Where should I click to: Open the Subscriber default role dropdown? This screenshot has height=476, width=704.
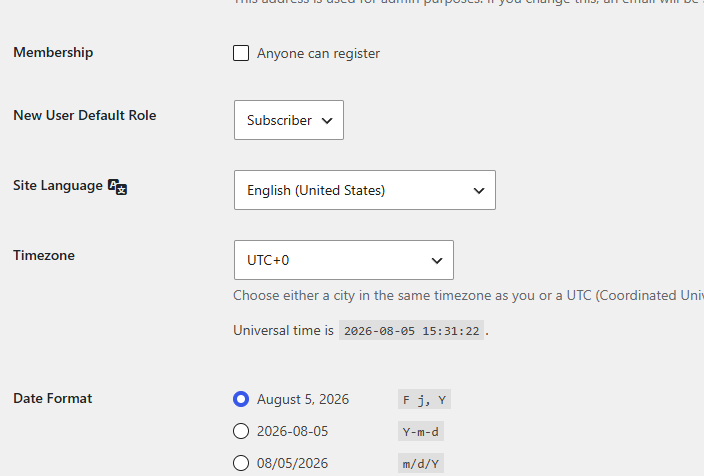click(289, 120)
